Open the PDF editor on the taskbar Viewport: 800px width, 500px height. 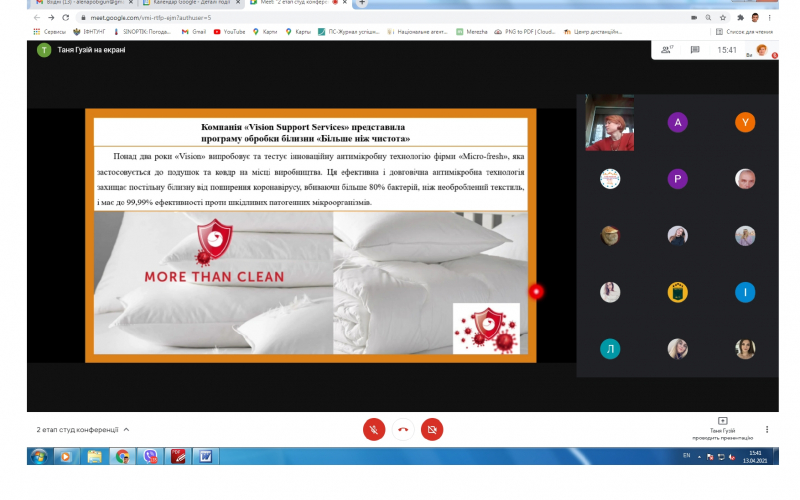point(178,456)
